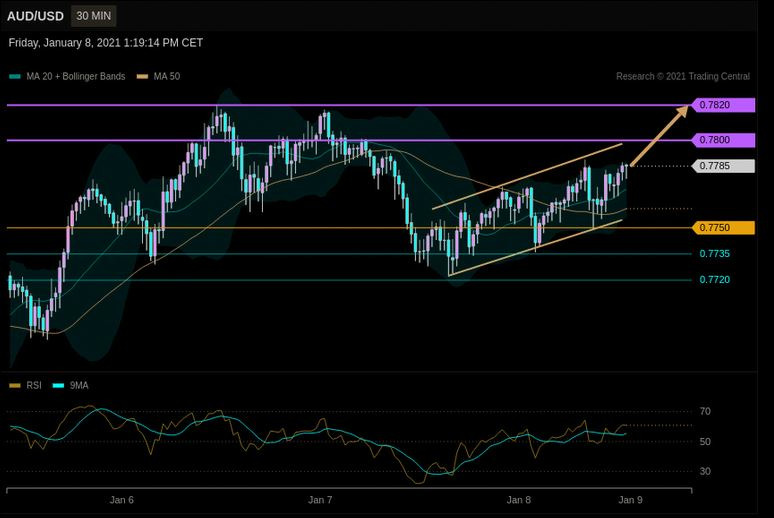This screenshot has height=518, width=774.
Task: Click the tan MA 50 legend swatch
Action: point(142,77)
